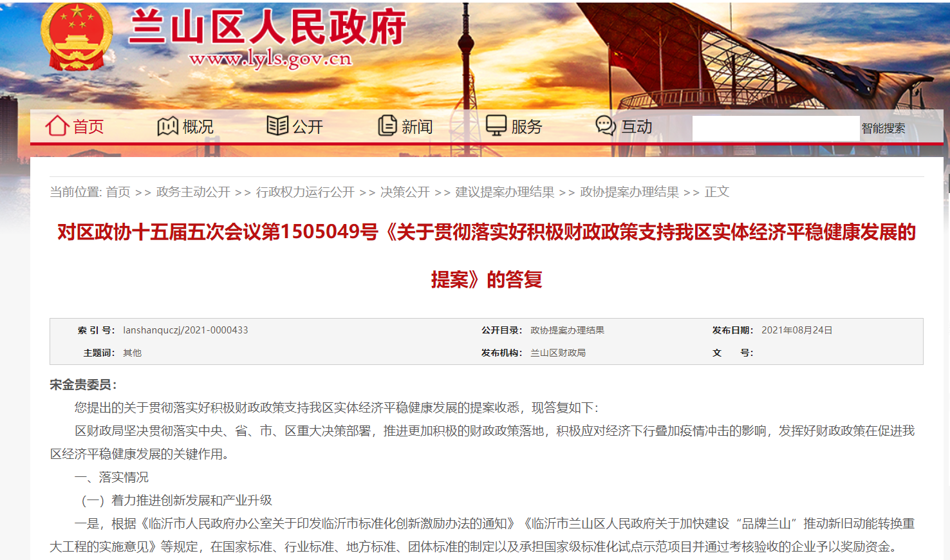Click the 文号 label
Viewport: 950px width, 560px height.
pyautogui.click(x=732, y=353)
